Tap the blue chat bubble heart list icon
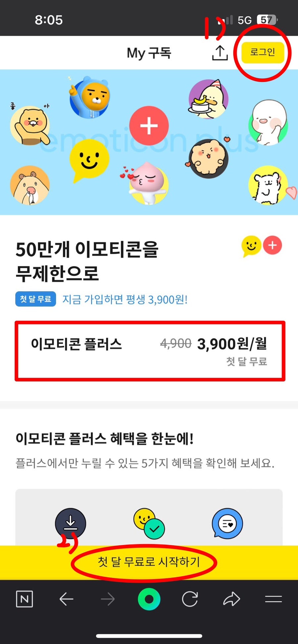This screenshot has width=298, height=644. pos(227,523)
